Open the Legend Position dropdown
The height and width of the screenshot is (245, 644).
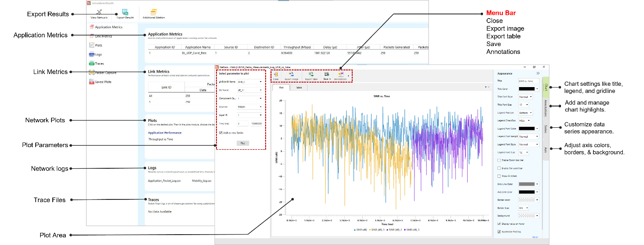point(525,112)
